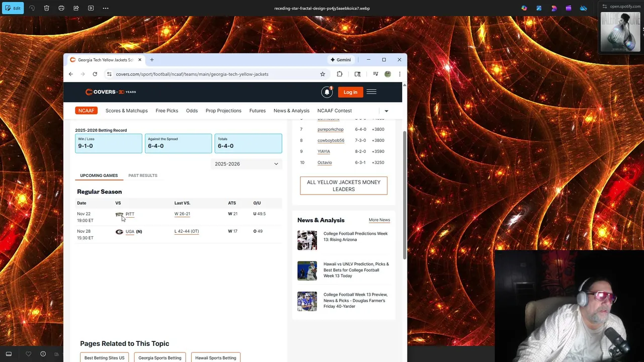644x362 pixels.
Task: Click the YIAYIA user link
Action: (x=324, y=151)
